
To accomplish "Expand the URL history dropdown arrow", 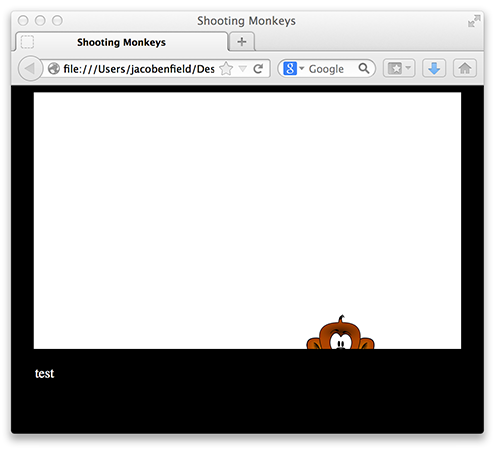I will point(243,69).
